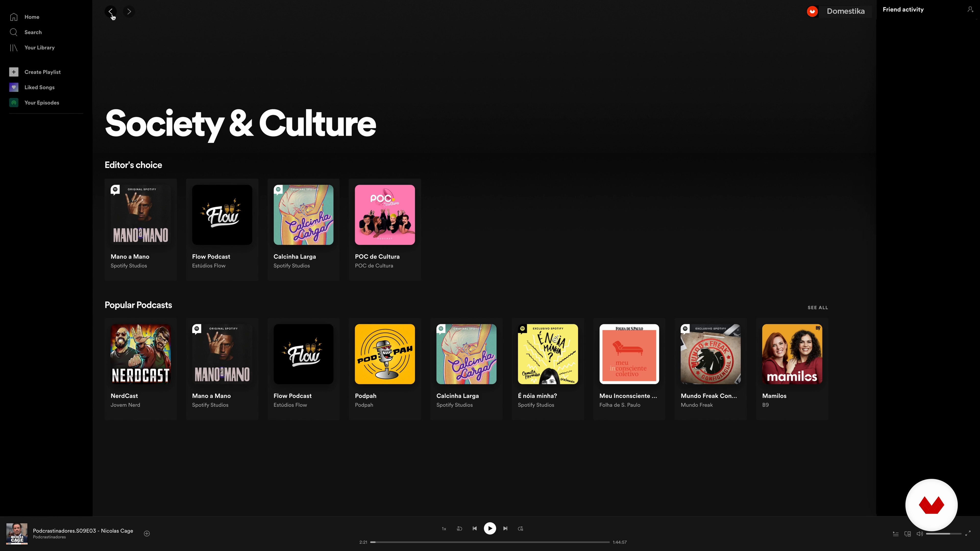The width and height of the screenshot is (980, 551).
Task: Click the 'Estúdios Flow' text in Editor's choice
Action: 209,265
